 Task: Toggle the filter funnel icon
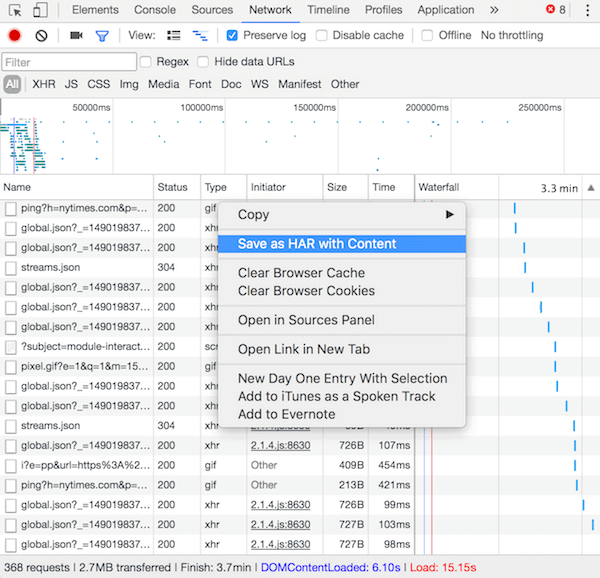click(101, 35)
